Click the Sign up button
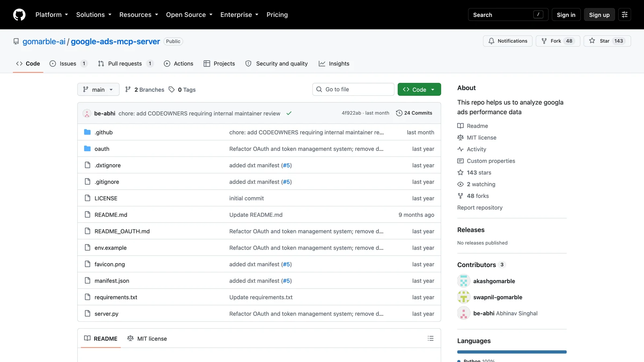 [x=599, y=15]
